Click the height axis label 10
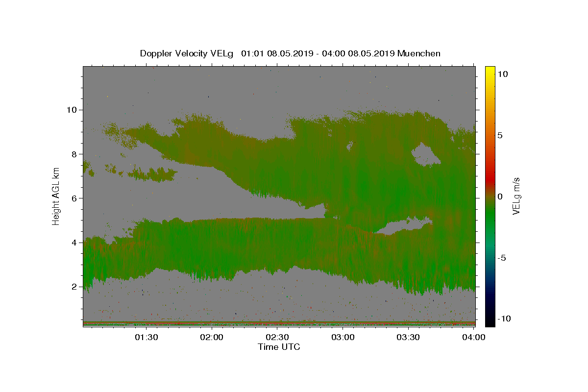The image size is (588, 392). click(x=72, y=110)
